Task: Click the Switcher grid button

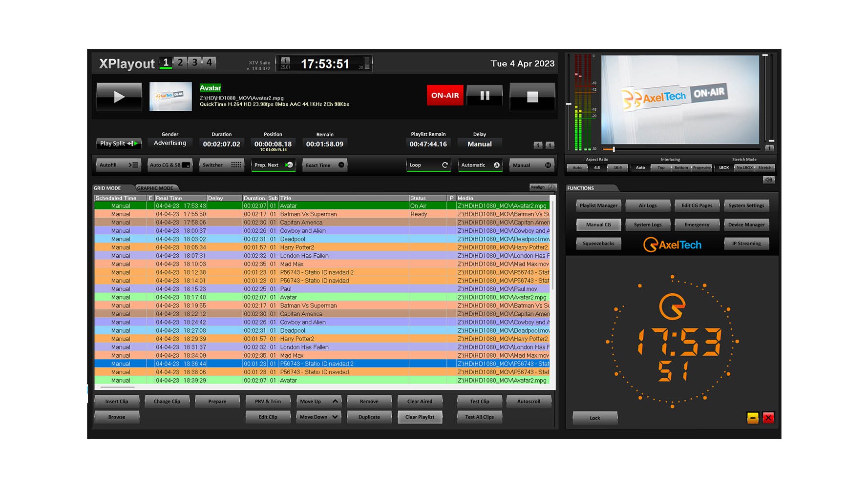Action: click(x=222, y=165)
